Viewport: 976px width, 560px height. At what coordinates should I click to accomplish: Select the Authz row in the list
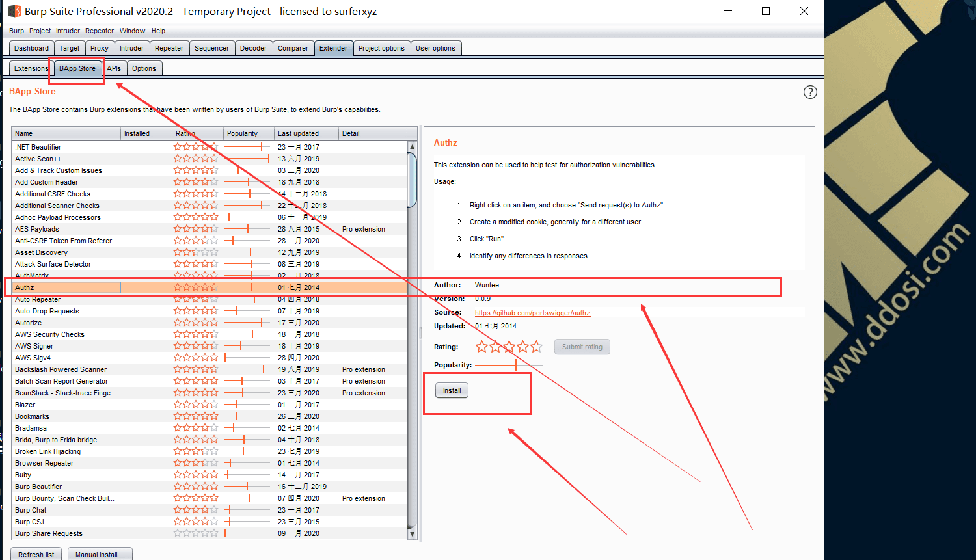(210, 287)
